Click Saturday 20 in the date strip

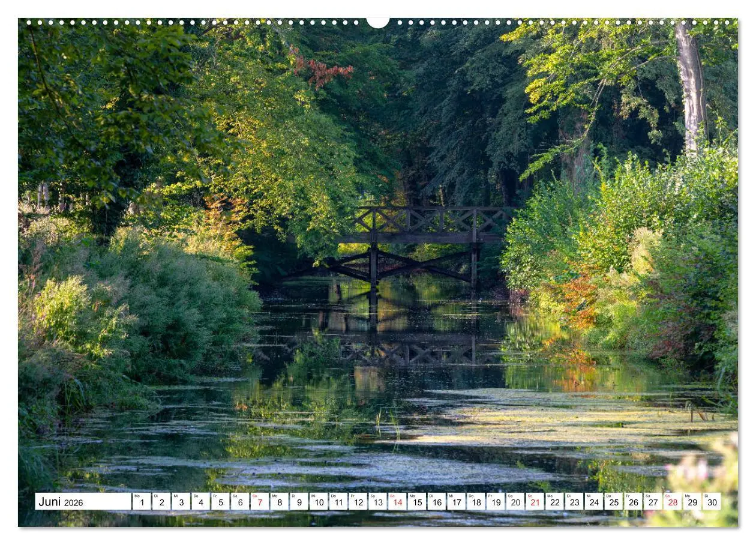(x=515, y=502)
